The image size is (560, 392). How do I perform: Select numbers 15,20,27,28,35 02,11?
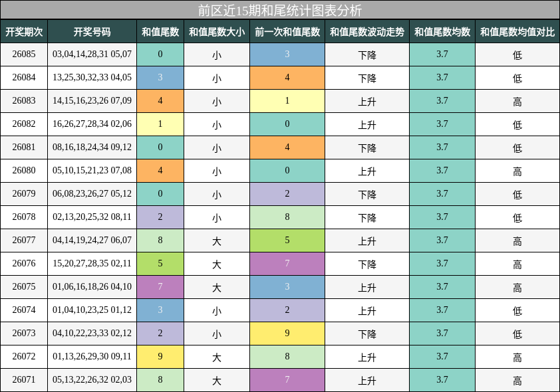[92, 263]
